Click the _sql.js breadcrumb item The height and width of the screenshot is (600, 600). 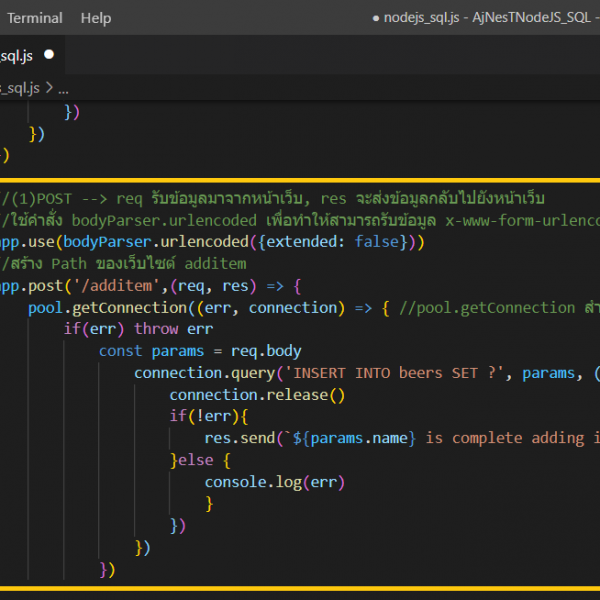[x=20, y=88]
